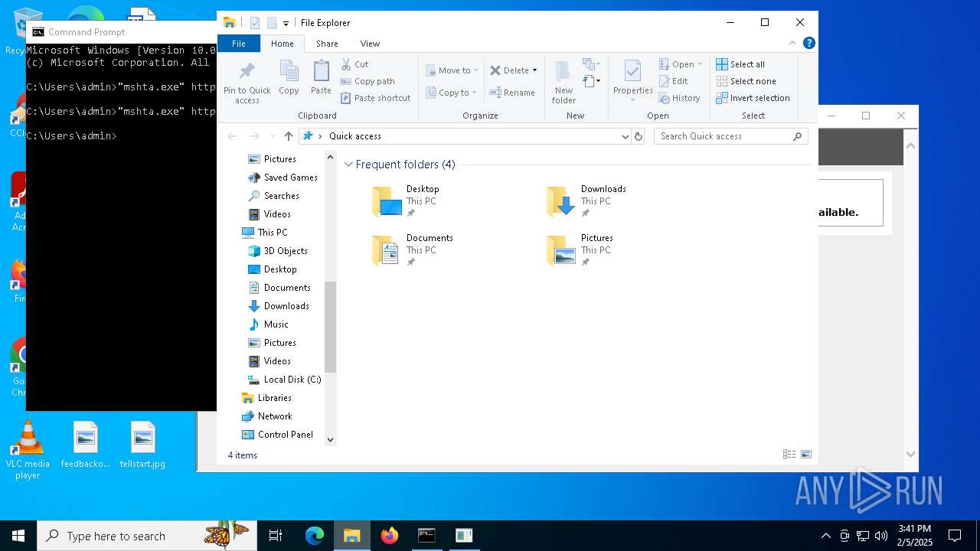Select This PC in navigation pane
980x551 pixels.
coord(265,233)
